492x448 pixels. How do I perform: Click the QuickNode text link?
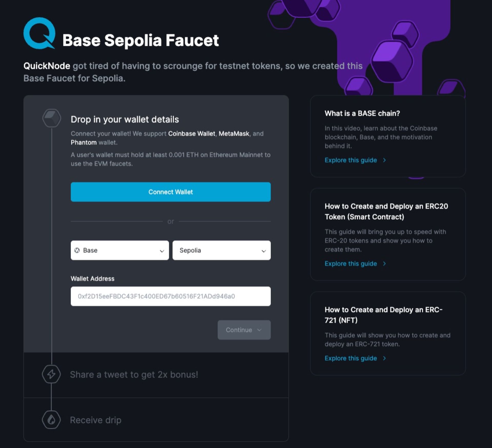(47, 66)
